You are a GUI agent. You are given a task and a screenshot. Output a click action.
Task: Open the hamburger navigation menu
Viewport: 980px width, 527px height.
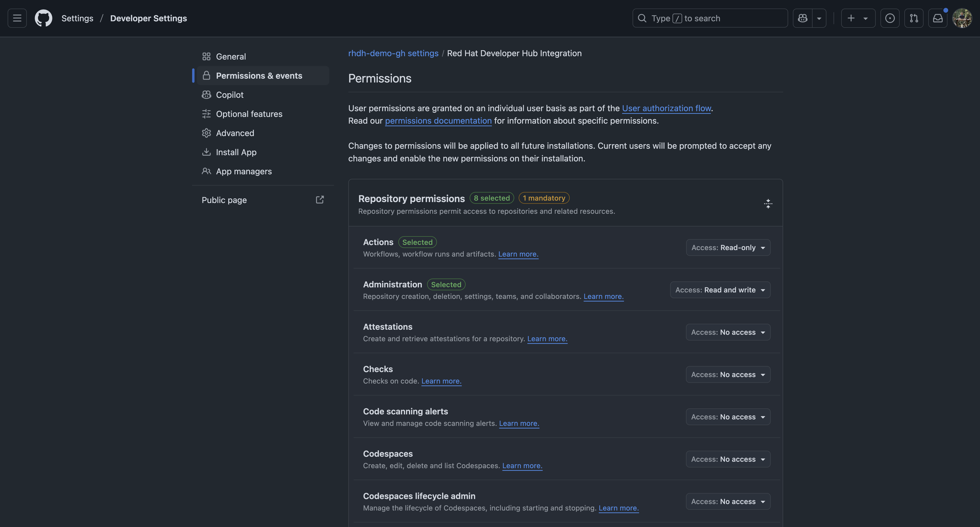coord(17,18)
